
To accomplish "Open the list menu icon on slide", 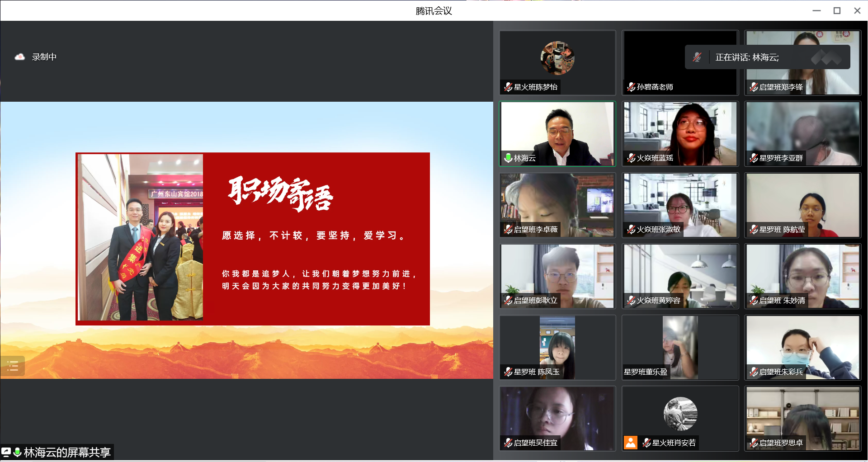I will tap(13, 366).
